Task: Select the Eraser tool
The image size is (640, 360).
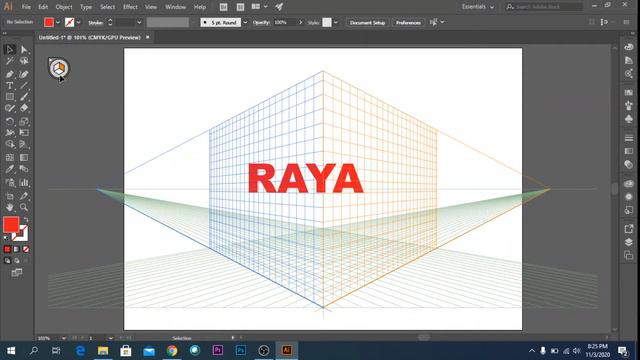Action: (x=24, y=108)
